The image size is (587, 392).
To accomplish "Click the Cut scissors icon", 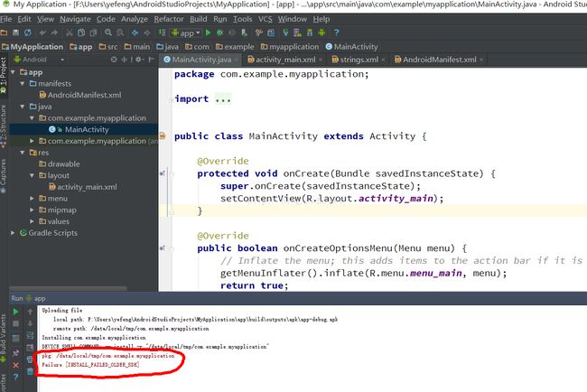I will click(x=70, y=33).
